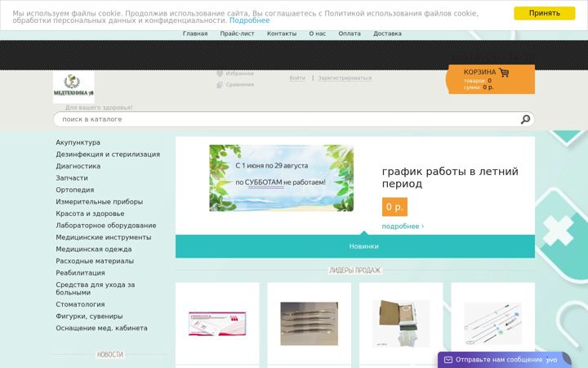Click the envelope icon in chat widget
This screenshot has width=588, height=368.
click(x=448, y=360)
